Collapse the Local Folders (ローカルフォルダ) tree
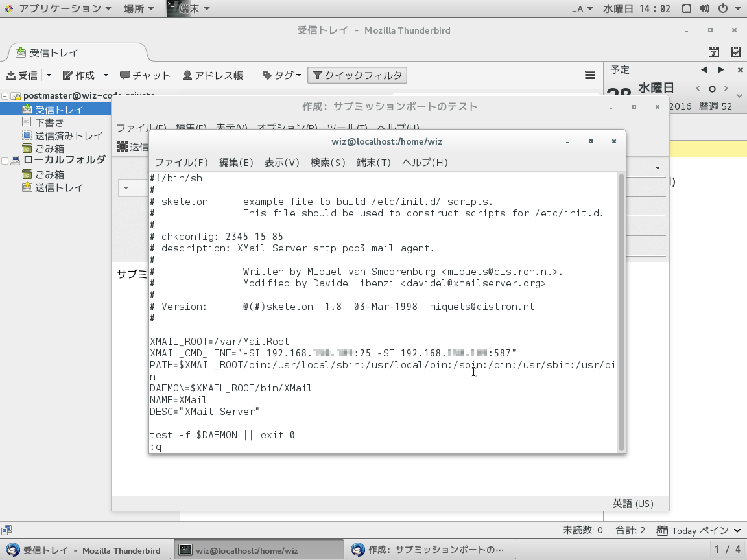 point(5,161)
